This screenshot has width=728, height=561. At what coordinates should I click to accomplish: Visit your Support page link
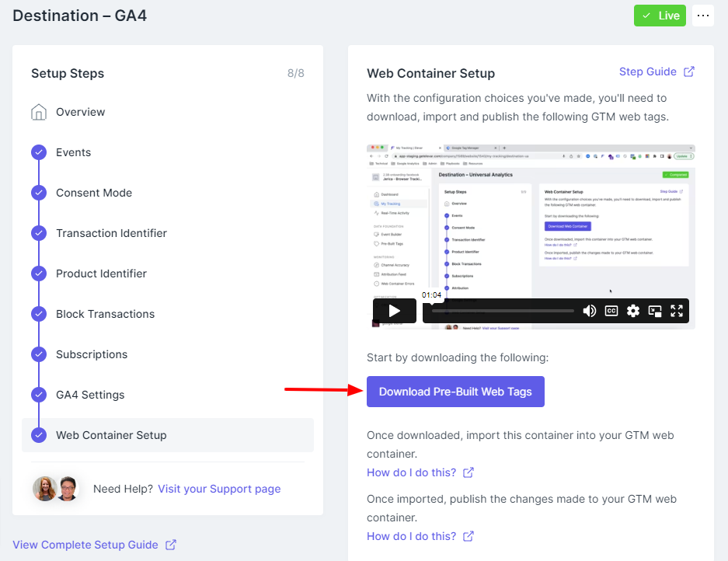tap(219, 489)
